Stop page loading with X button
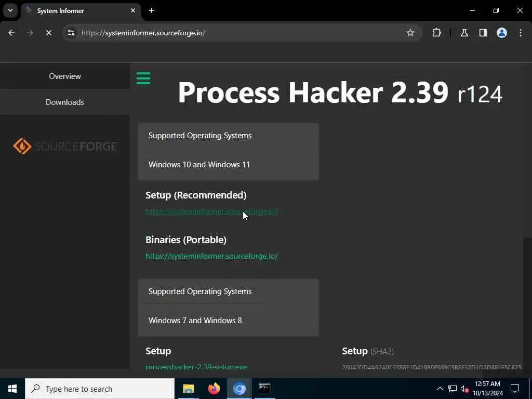The width and height of the screenshot is (532, 399). coord(49,33)
